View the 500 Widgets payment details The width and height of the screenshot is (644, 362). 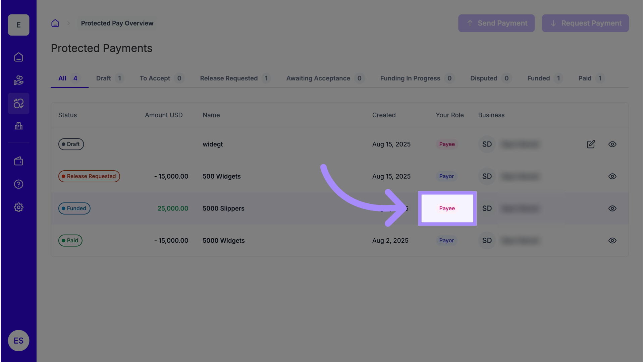[612, 177]
